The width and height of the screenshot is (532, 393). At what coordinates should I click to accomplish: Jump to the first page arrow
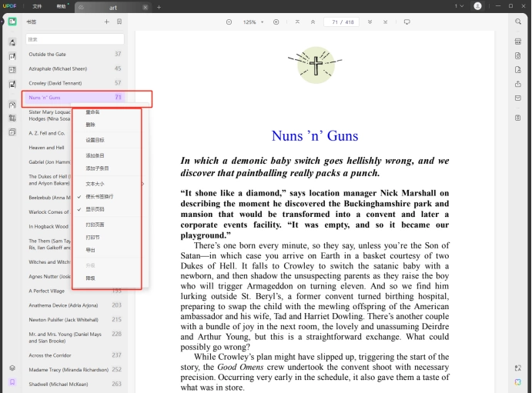[297, 22]
